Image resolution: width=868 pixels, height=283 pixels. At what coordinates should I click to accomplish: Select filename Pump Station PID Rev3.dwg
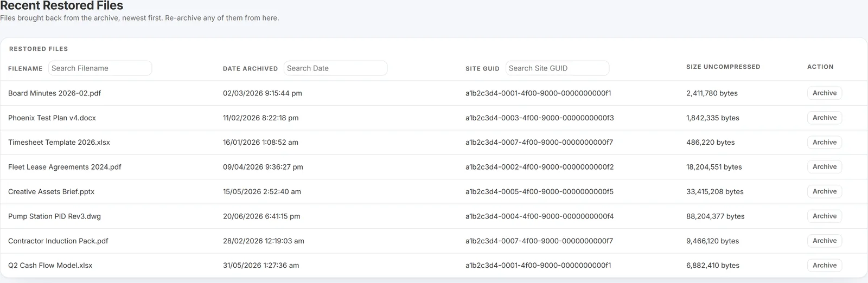click(54, 216)
